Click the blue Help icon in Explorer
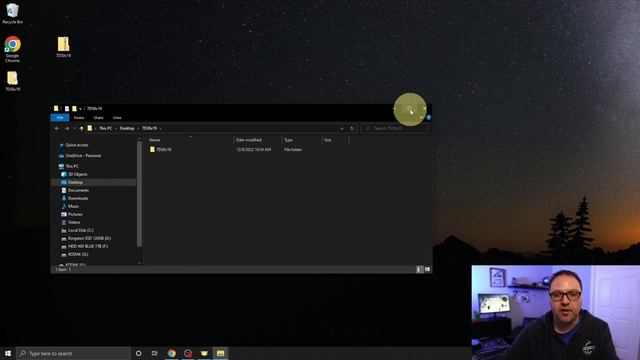Screen dimensions: 640x360 point(429,118)
